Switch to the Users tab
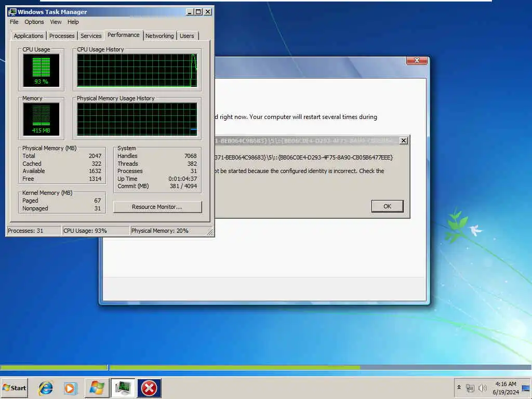 pos(187,36)
